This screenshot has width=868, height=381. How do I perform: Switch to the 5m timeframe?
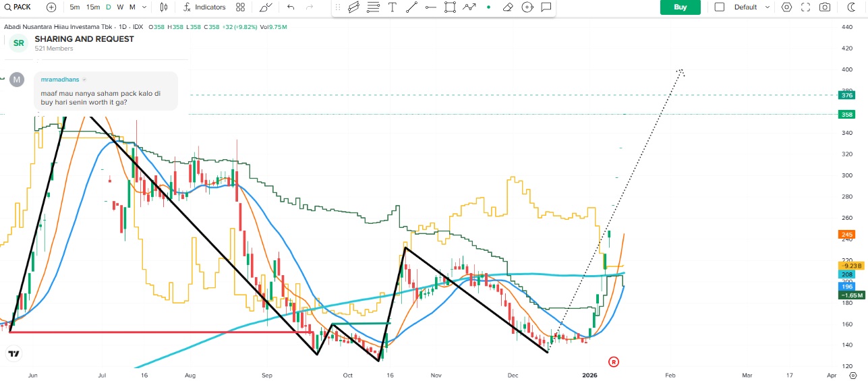(74, 7)
